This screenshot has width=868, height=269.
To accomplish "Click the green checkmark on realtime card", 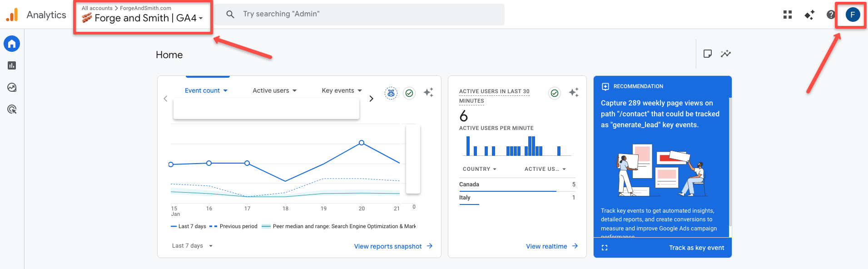I will click(x=555, y=93).
